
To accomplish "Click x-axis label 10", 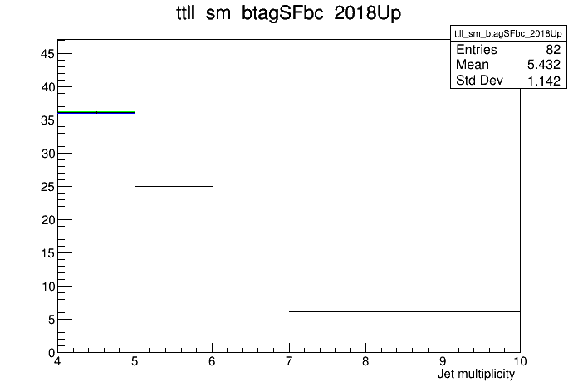I will [x=520, y=361].
